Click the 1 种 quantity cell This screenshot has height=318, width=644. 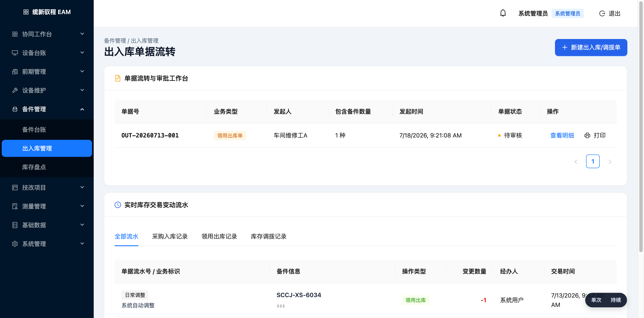point(340,135)
